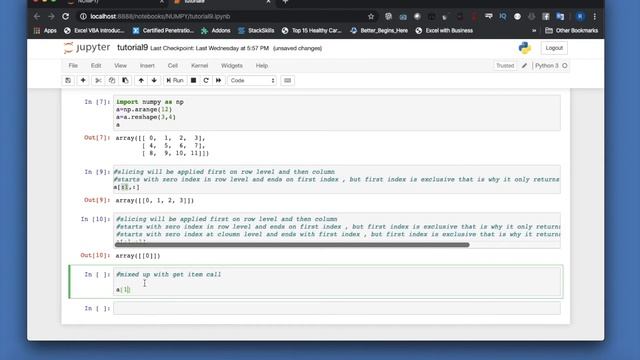
Task: Open the Kernel menu
Action: tap(200, 65)
